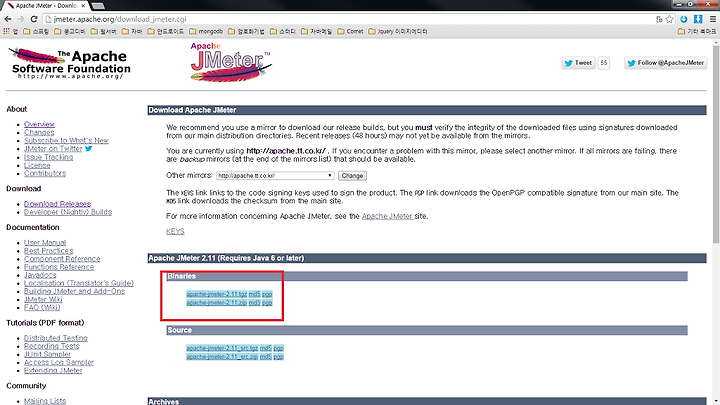720x405 pixels.
Task: Open the Changes link
Action: (39, 132)
